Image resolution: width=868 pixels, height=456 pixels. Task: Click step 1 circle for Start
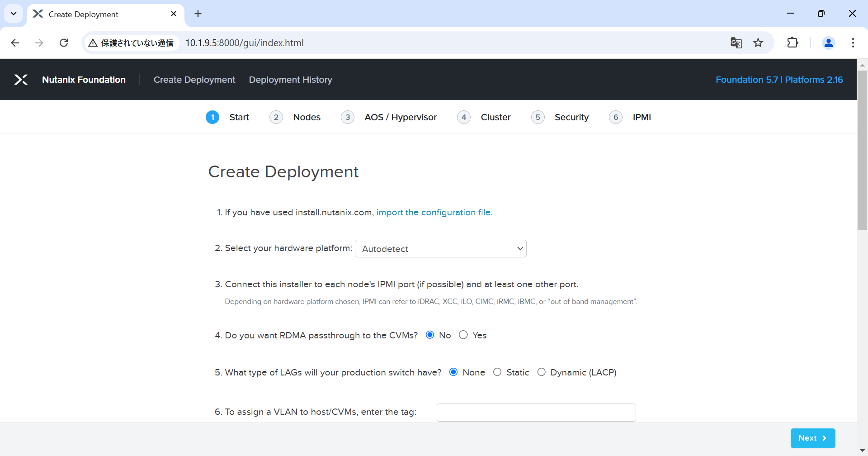pos(212,117)
